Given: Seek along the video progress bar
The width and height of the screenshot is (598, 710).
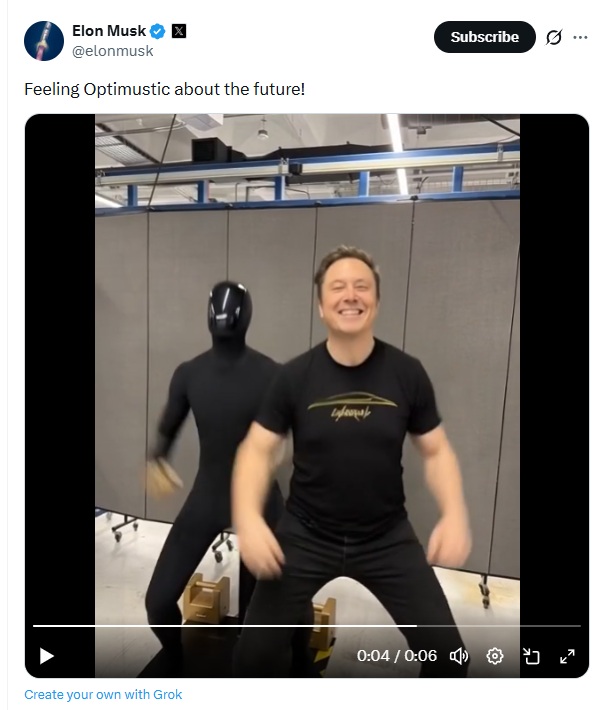Looking at the screenshot, I should click(x=307, y=626).
